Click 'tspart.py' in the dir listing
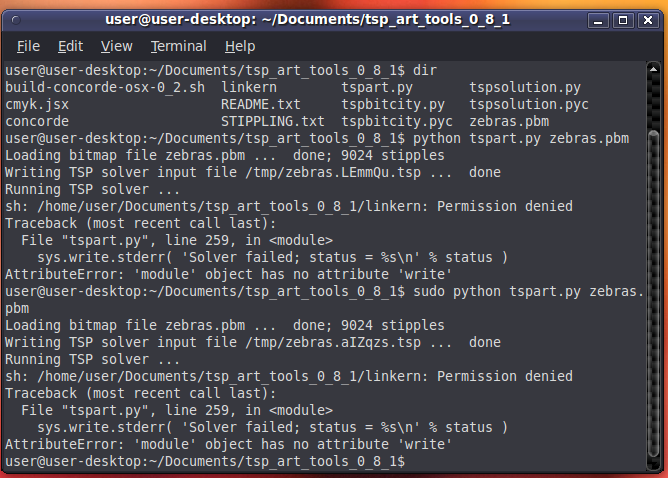The height and width of the screenshot is (478, 668). [x=377, y=87]
